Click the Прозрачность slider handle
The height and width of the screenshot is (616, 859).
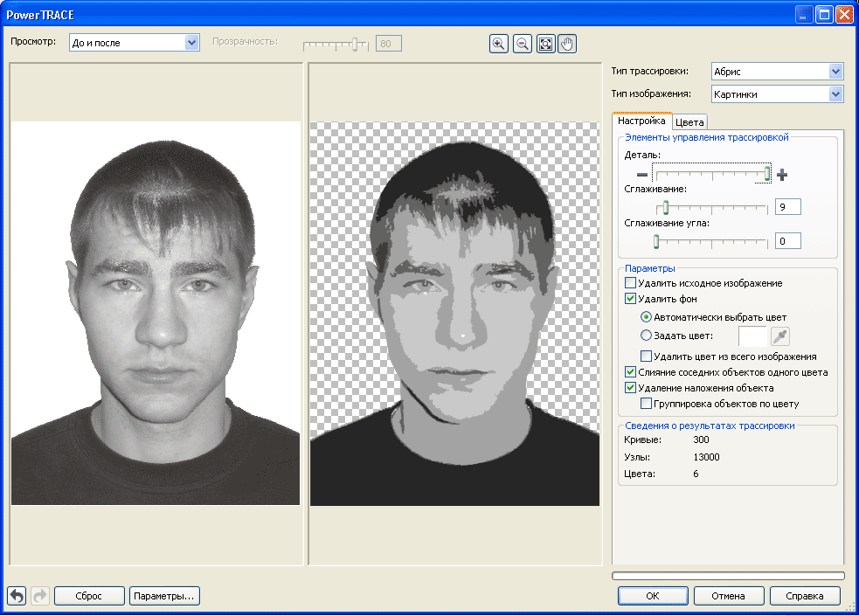[355, 44]
